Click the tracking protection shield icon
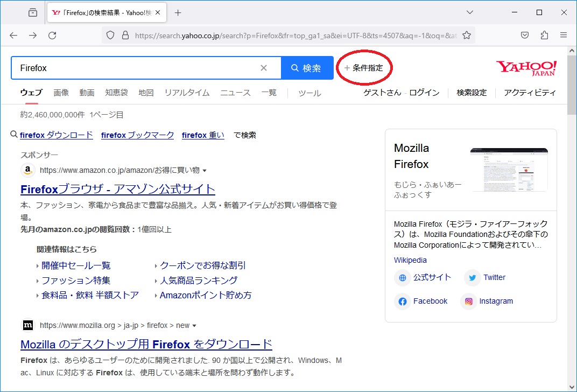 110,36
